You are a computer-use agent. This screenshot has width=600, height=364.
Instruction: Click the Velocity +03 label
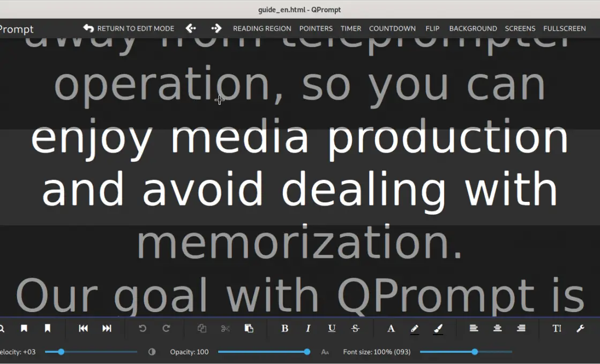[18, 352]
